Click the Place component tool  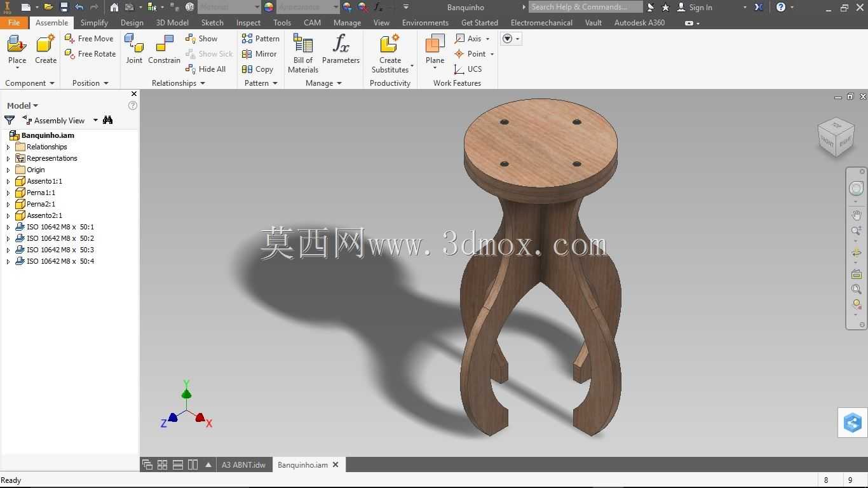[17, 51]
